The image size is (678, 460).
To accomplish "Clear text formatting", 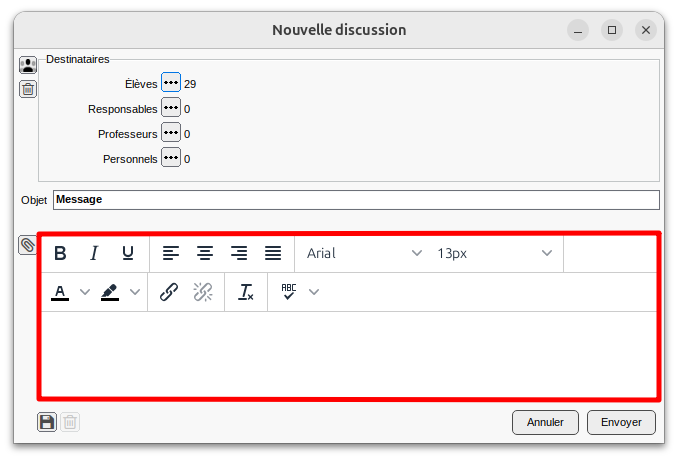I will [x=246, y=292].
